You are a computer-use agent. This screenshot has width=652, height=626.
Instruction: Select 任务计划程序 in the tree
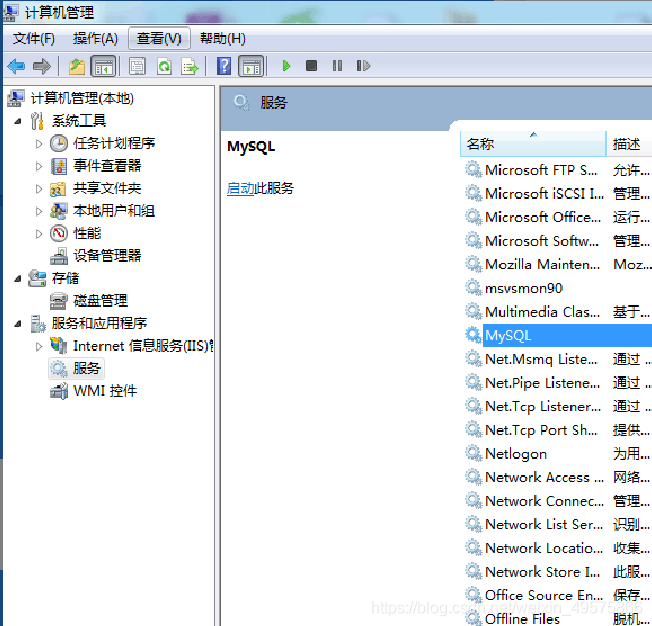(x=114, y=144)
